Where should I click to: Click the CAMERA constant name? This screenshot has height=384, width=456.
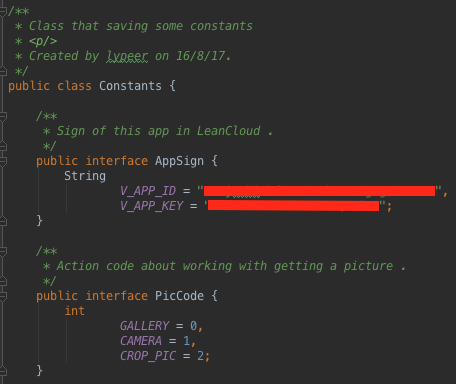click(x=141, y=341)
